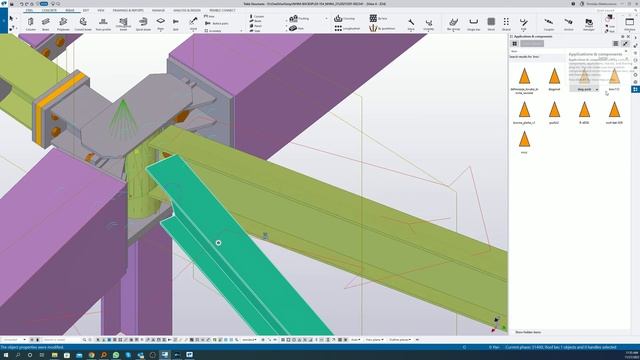Select the Crossing rebar tool

pyautogui.click(x=344, y=18)
